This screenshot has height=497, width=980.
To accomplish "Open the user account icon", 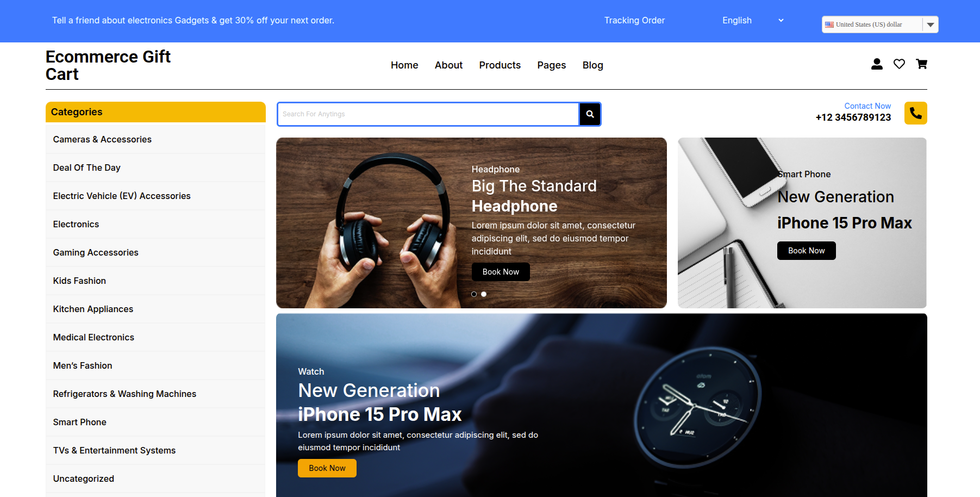I will (877, 64).
